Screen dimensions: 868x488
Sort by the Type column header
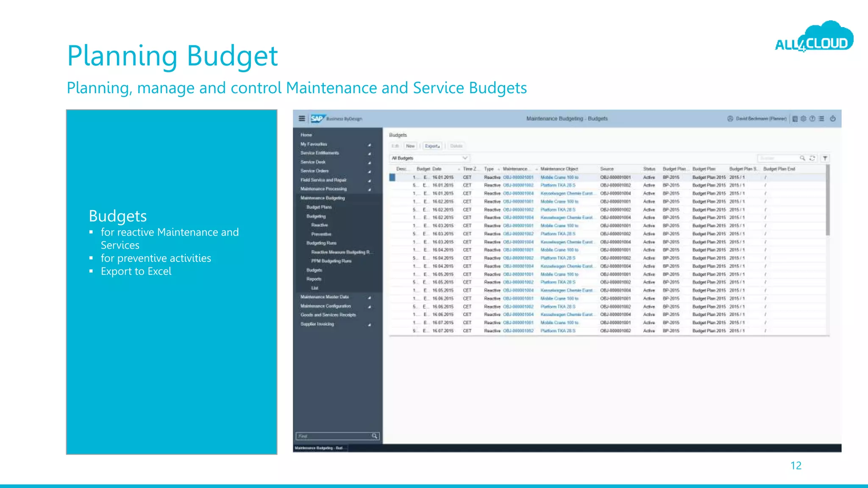pyautogui.click(x=489, y=169)
